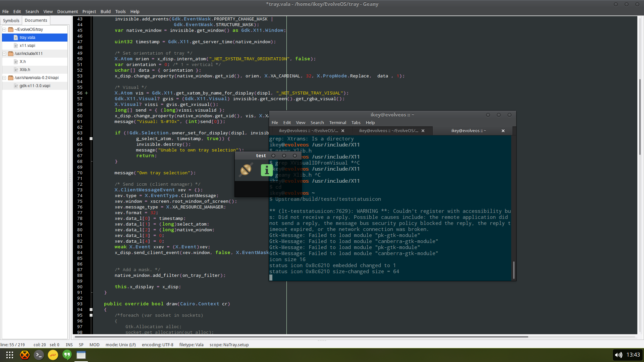Open the Geany View menu
Image resolution: width=644 pixels, height=362 pixels.
48,11
